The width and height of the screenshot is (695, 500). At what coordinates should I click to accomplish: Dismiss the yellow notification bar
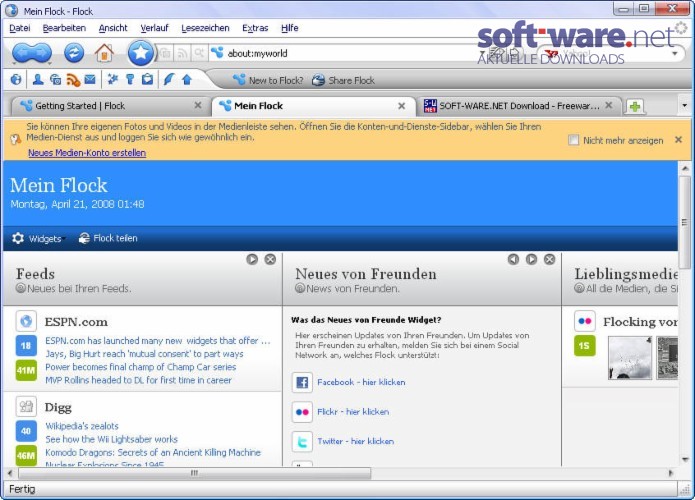[x=678, y=140]
